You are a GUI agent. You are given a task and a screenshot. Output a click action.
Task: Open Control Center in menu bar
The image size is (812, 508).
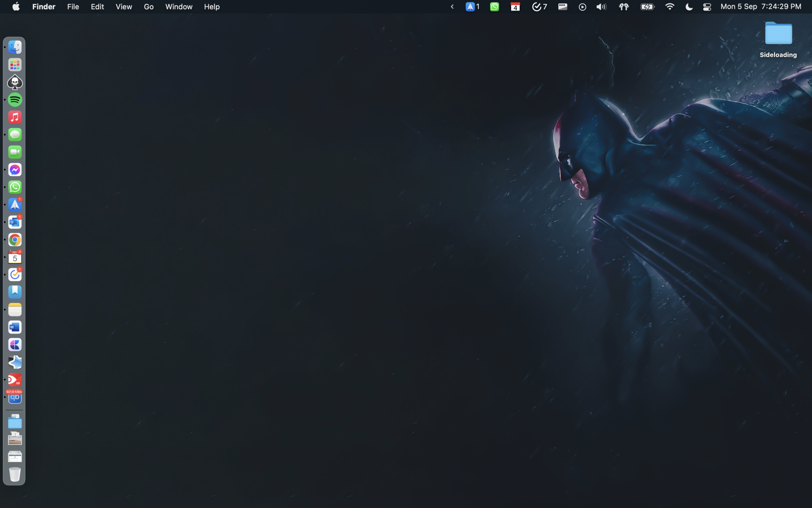coord(707,7)
